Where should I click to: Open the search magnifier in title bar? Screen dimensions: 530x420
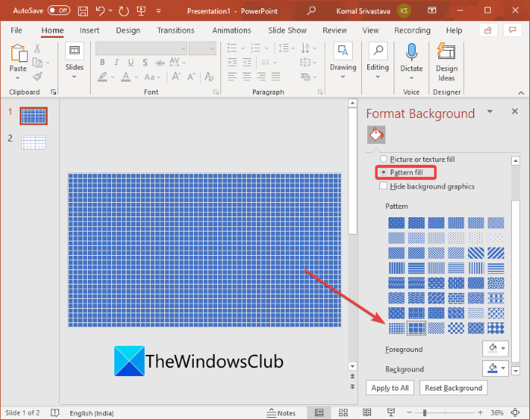click(311, 11)
